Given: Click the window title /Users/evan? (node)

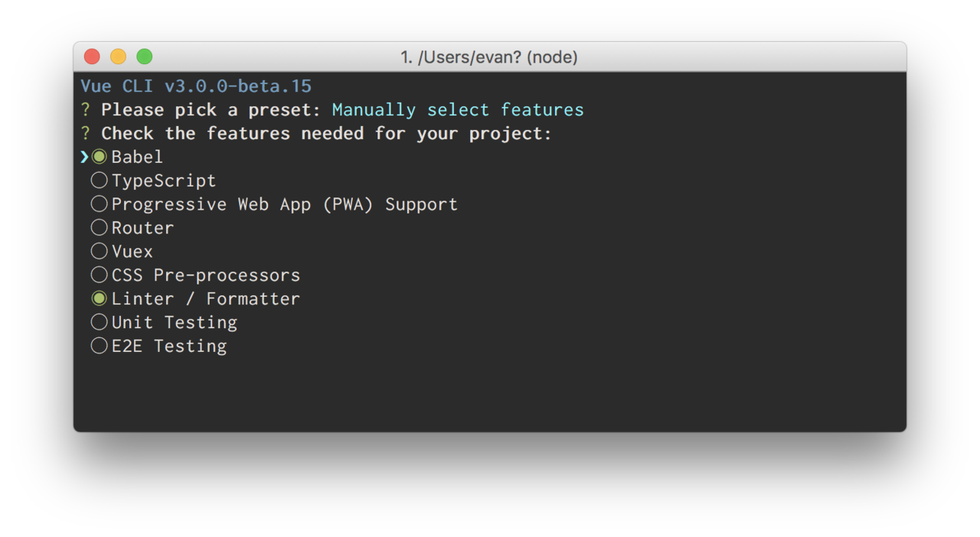Looking at the screenshot, I should coord(489,57).
